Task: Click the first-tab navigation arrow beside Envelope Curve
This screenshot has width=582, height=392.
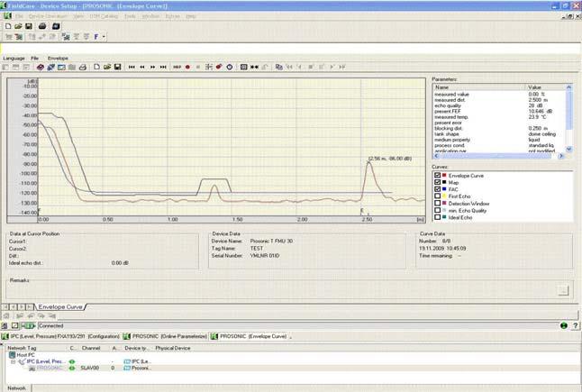Action: [x=5, y=307]
